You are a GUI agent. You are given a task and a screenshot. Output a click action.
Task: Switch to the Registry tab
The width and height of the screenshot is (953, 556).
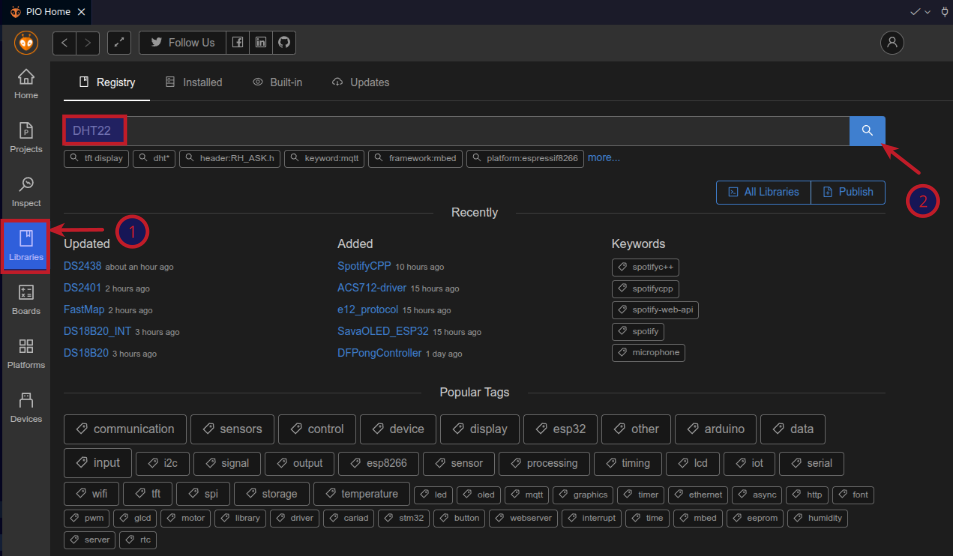point(107,82)
